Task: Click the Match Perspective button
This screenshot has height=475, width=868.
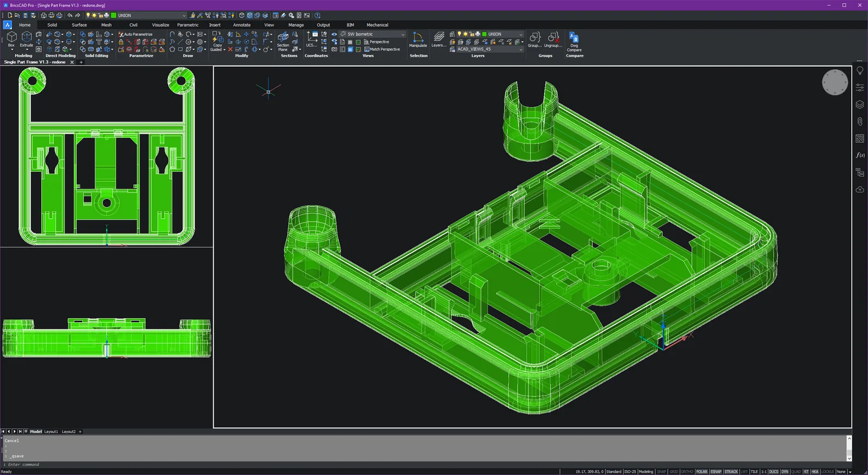Action: coord(382,49)
